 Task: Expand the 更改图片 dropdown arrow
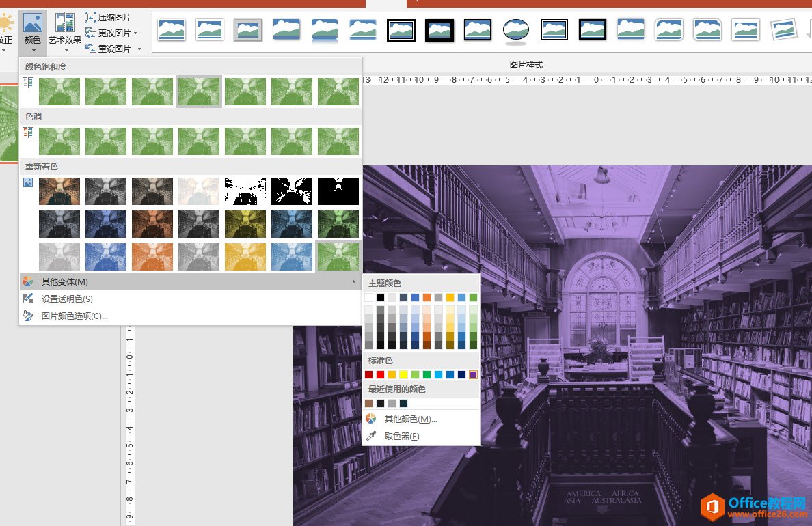pyautogui.click(x=136, y=33)
